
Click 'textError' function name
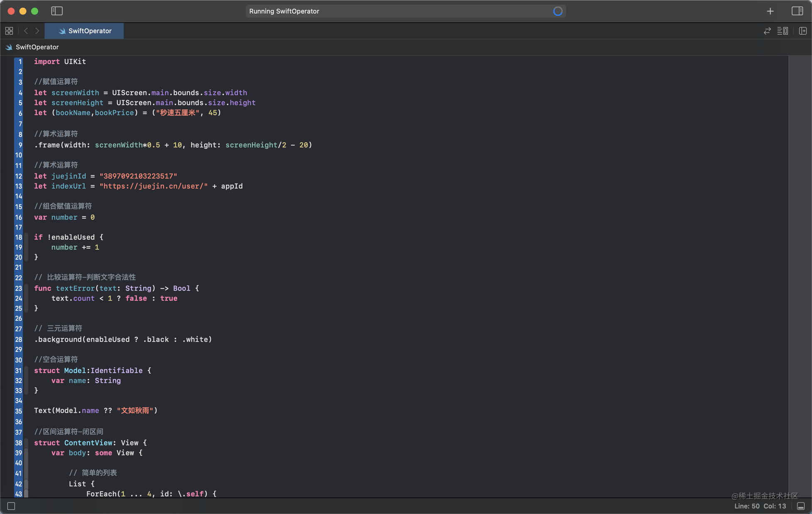[75, 288]
